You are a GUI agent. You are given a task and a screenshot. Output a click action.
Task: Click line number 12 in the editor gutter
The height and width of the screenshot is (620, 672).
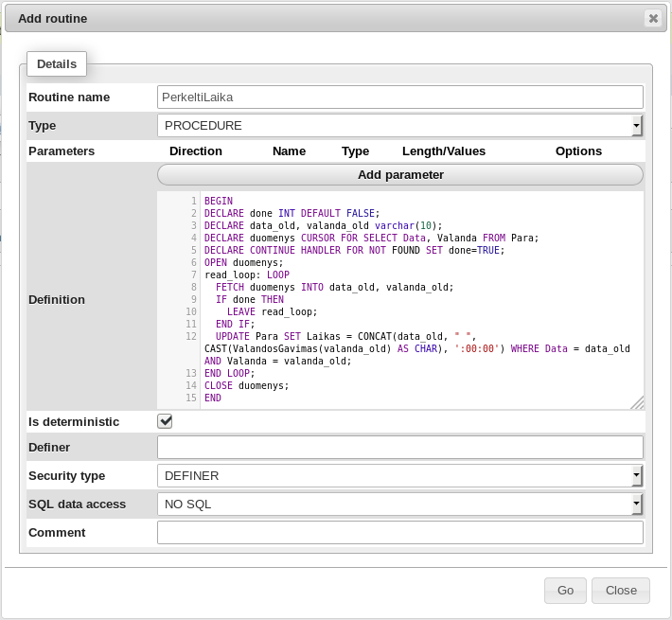(191, 336)
